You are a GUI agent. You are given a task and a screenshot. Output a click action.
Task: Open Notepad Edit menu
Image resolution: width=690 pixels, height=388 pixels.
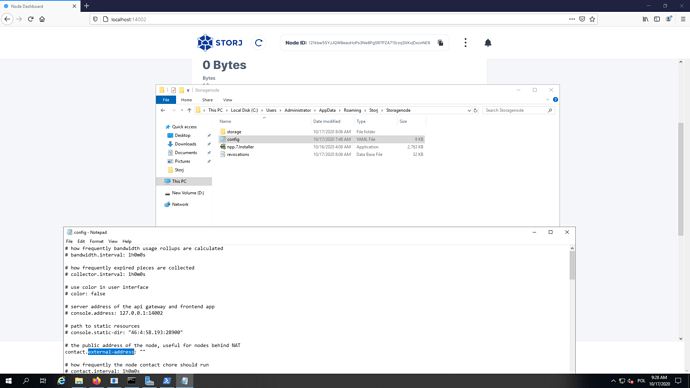point(81,242)
